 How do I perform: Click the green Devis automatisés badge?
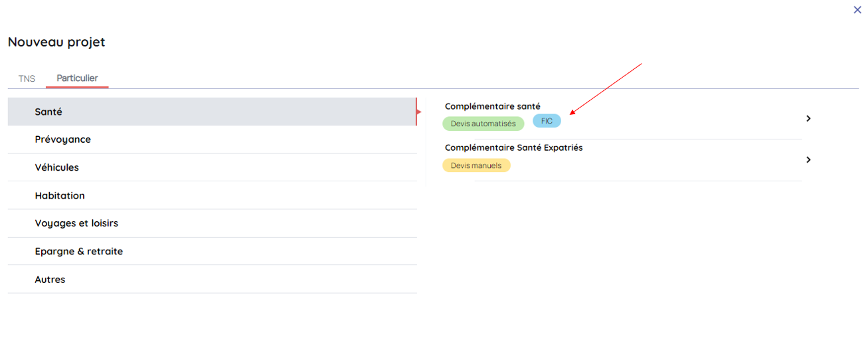[483, 124]
